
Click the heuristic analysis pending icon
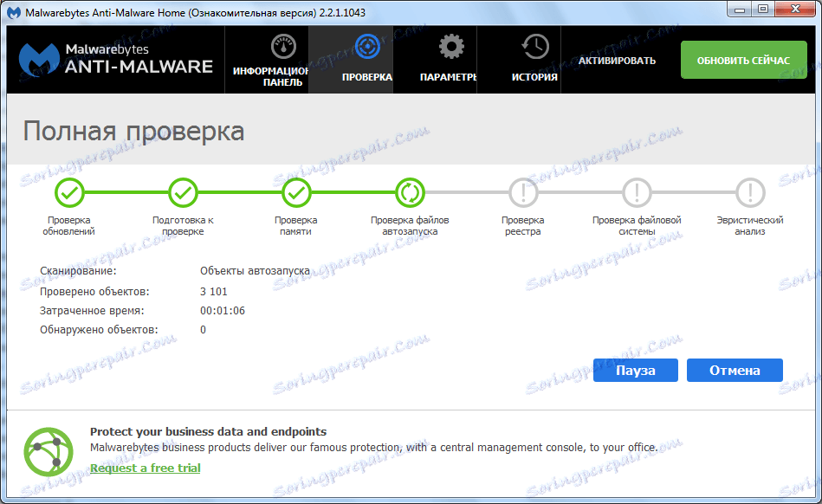(750, 193)
